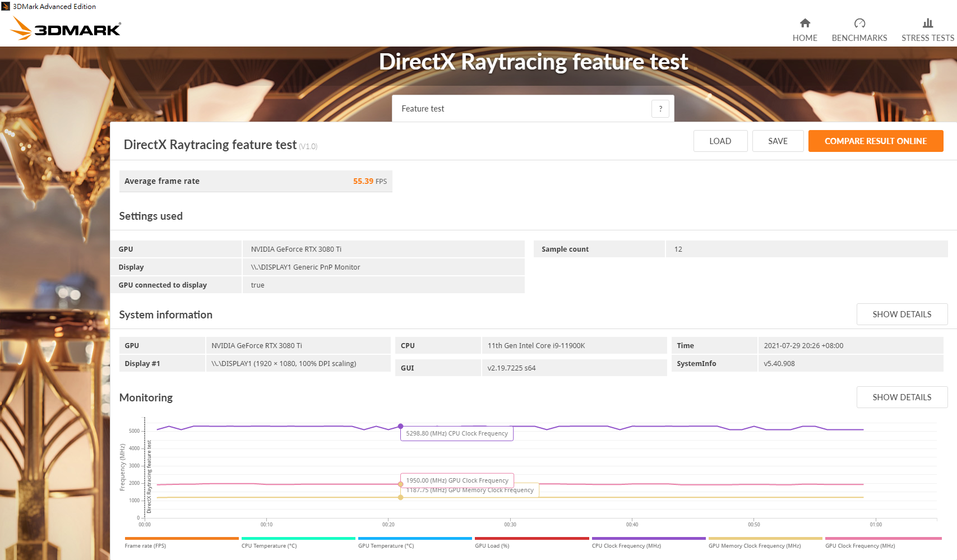The height and width of the screenshot is (560, 957).
Task: Click the 55.39 FPS average value
Action: (370, 181)
